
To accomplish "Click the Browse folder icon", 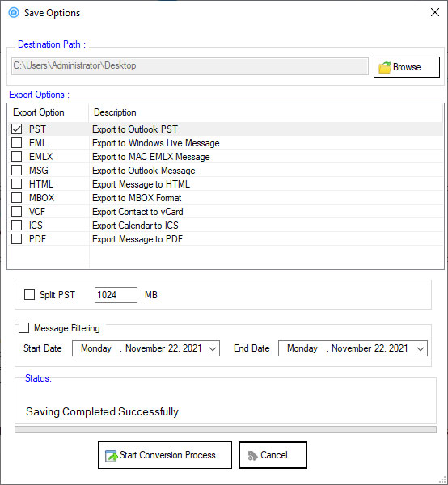I will (385, 67).
